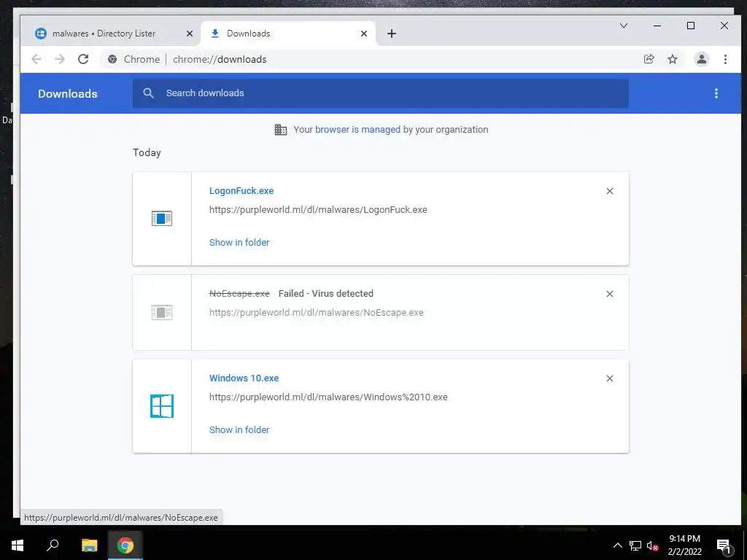This screenshot has width=747, height=560.
Task: Select the Downloads tab
Action: (288, 34)
